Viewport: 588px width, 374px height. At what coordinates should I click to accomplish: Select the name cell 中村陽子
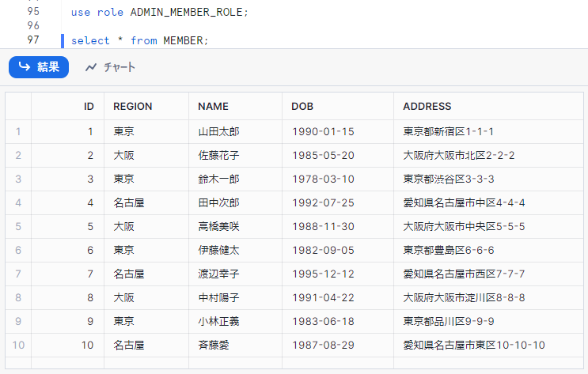click(x=235, y=297)
